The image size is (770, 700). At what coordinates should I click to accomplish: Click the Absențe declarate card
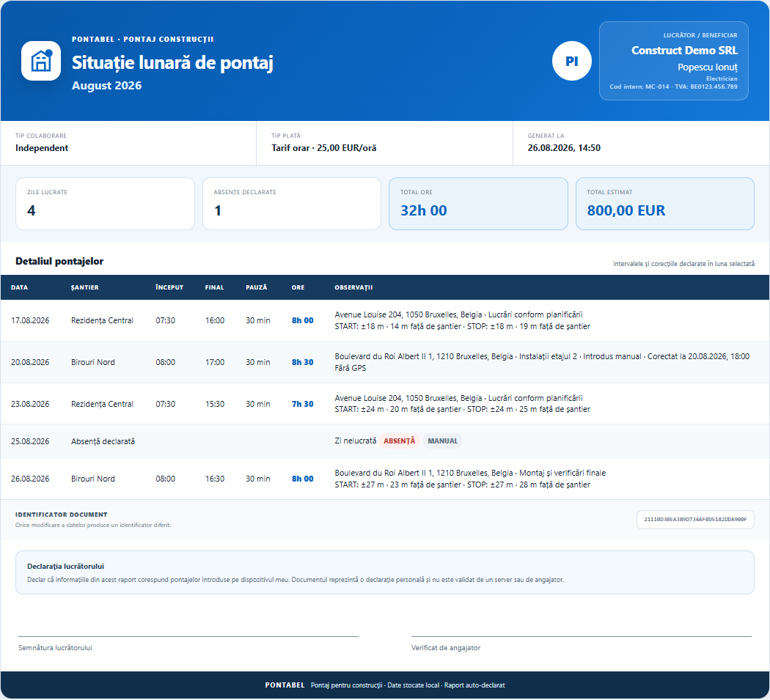[292, 204]
